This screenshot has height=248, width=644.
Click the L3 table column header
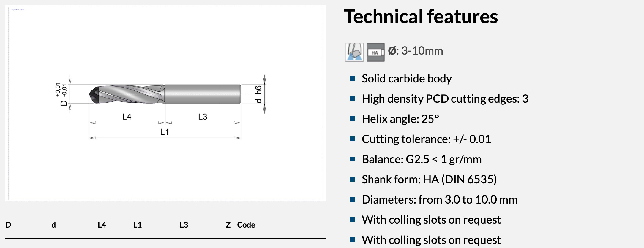[184, 225]
